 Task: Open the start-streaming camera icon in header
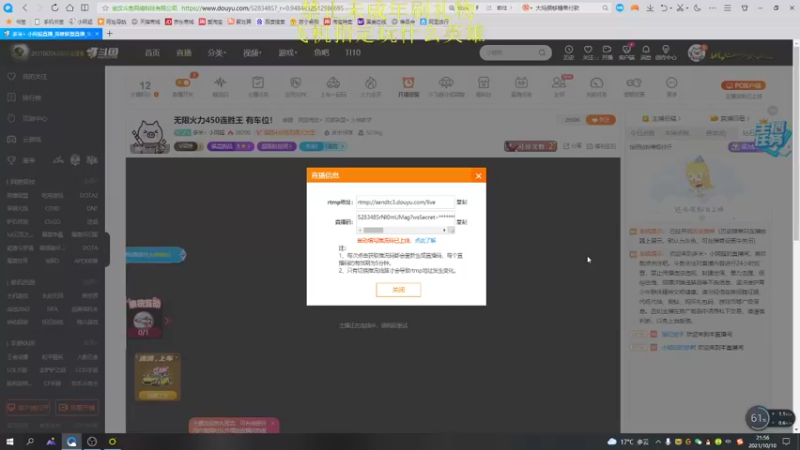(607, 52)
